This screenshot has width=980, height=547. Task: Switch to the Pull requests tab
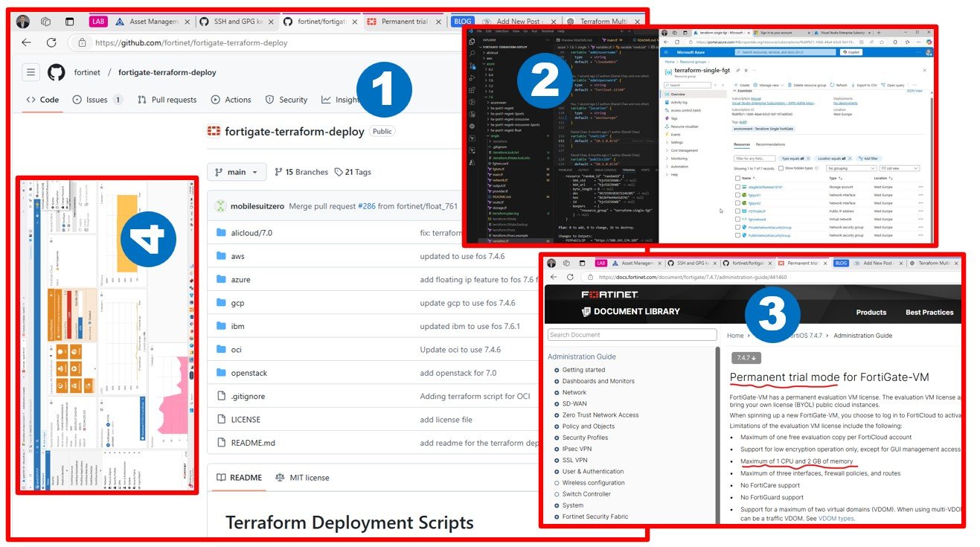[x=167, y=100]
